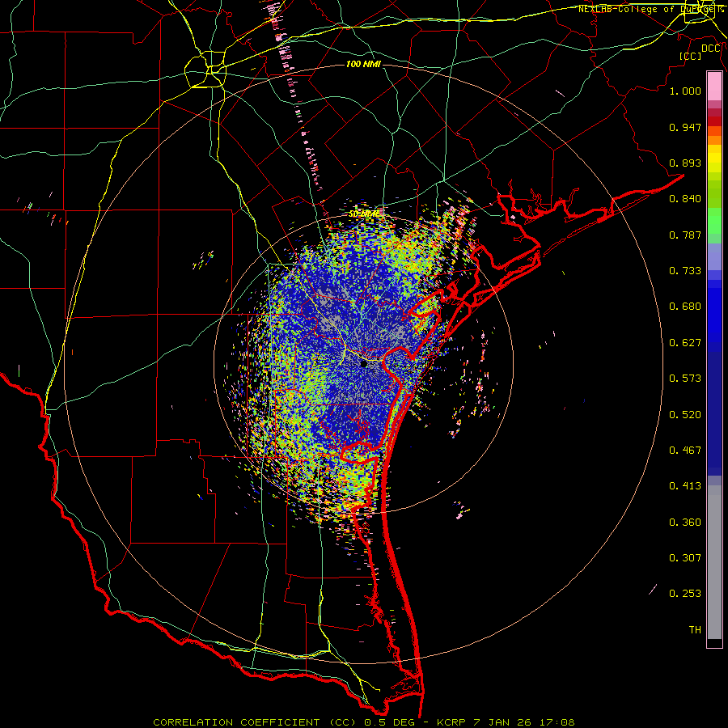Image resolution: width=728 pixels, height=728 pixels.
Task: Click the 0.947 scale label
Action: (685, 127)
